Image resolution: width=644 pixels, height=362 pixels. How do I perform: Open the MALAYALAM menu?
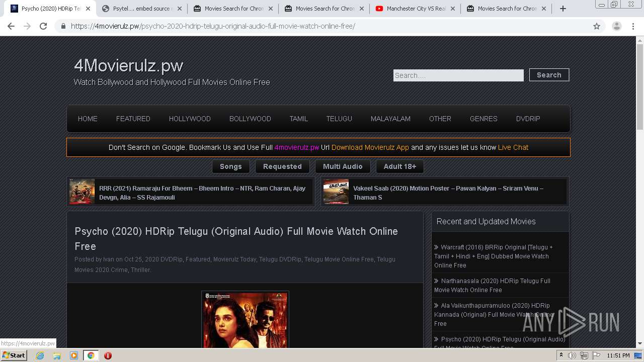pos(390,119)
